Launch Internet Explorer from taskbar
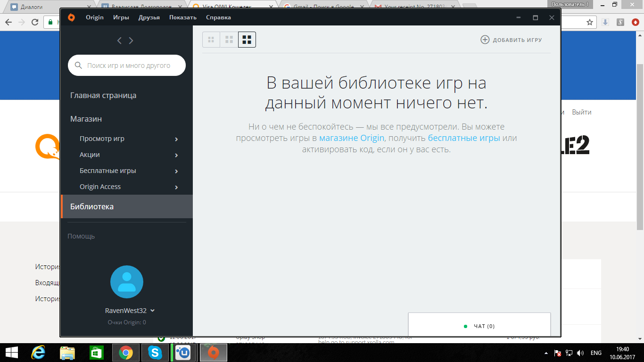The width and height of the screenshot is (644, 362). [x=38, y=352]
